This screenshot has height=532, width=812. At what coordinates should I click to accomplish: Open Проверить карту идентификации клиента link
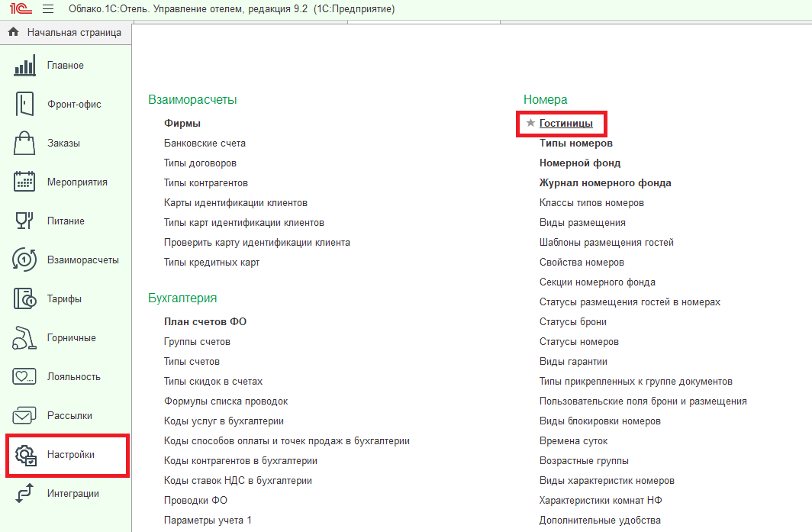[257, 243]
